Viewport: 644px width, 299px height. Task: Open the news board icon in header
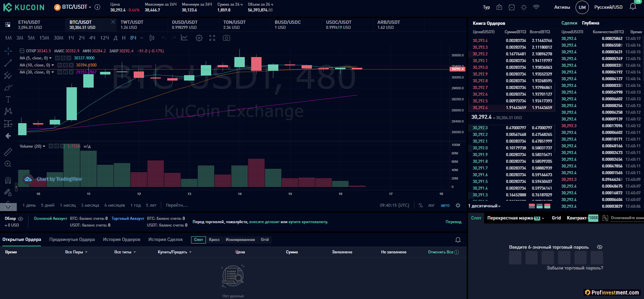pyautogui.click(x=499, y=7)
